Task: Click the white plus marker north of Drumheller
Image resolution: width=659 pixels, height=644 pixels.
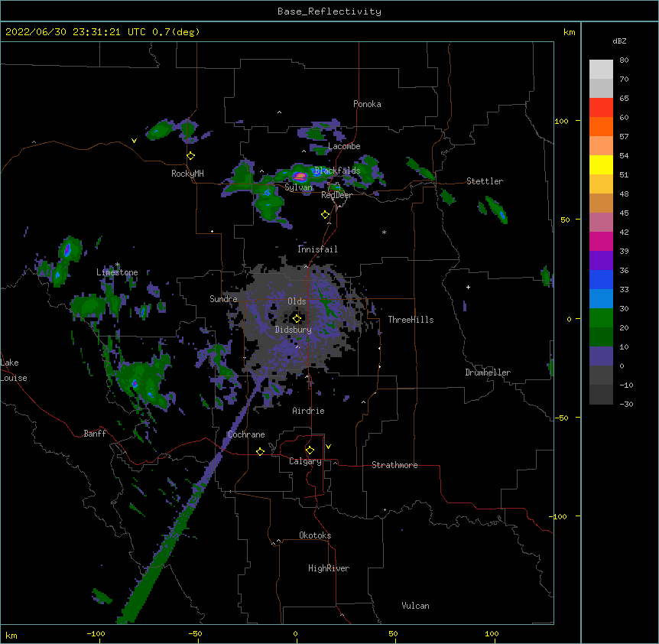Action: point(468,287)
